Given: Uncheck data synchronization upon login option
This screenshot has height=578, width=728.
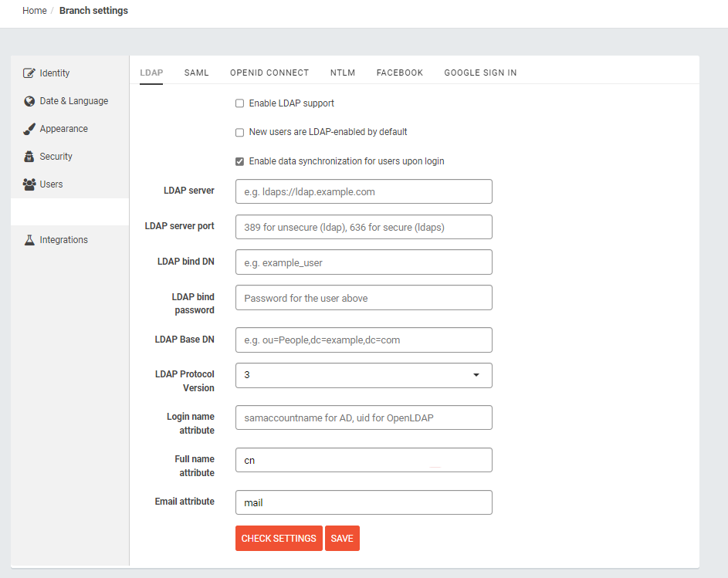Looking at the screenshot, I should click(239, 161).
